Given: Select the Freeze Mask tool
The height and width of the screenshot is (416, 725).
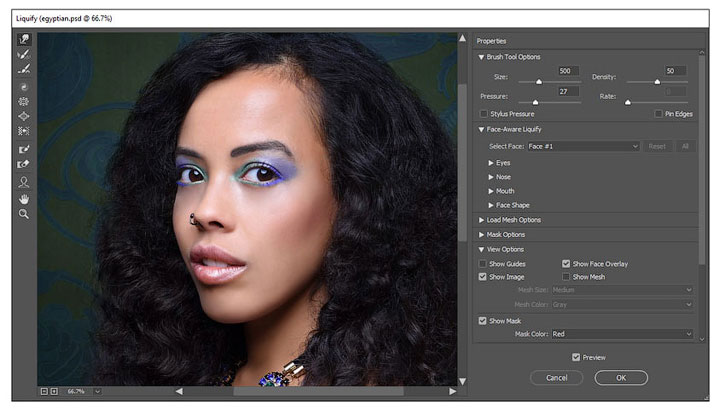Looking at the screenshot, I should (23, 149).
